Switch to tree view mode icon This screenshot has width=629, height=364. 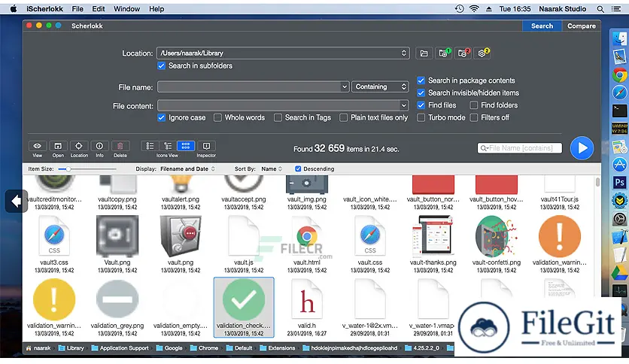pyautogui.click(x=168, y=146)
